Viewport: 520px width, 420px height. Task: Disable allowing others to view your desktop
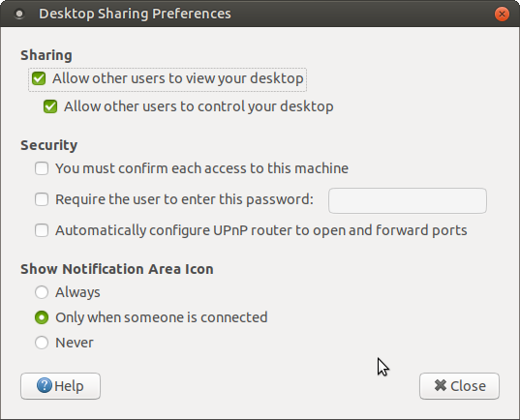[x=39, y=78]
